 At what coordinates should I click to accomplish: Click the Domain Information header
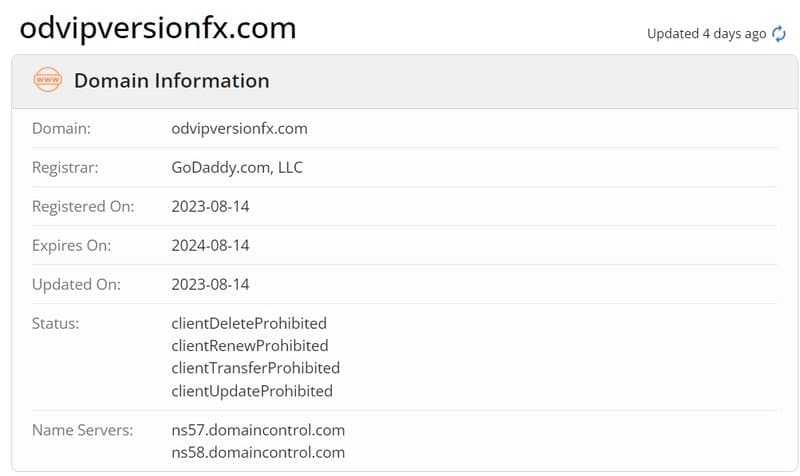(x=171, y=81)
